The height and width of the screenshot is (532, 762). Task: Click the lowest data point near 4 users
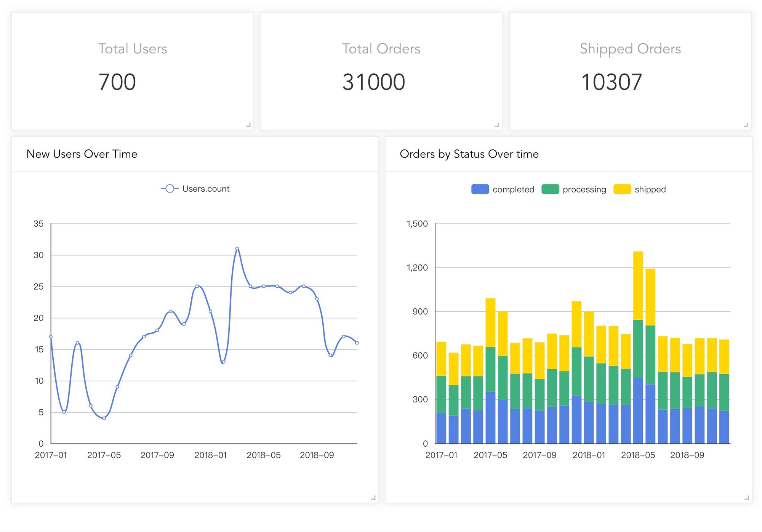[x=104, y=418]
